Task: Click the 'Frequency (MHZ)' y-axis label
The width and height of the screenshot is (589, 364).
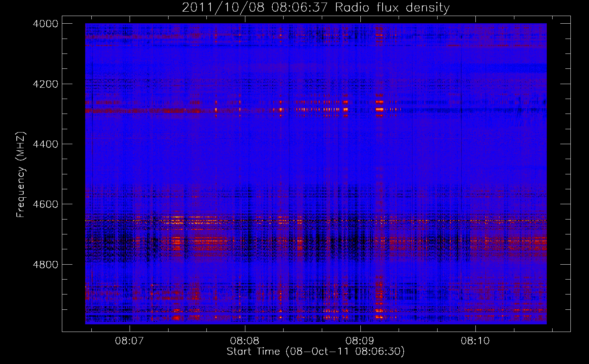Action: 21,175
